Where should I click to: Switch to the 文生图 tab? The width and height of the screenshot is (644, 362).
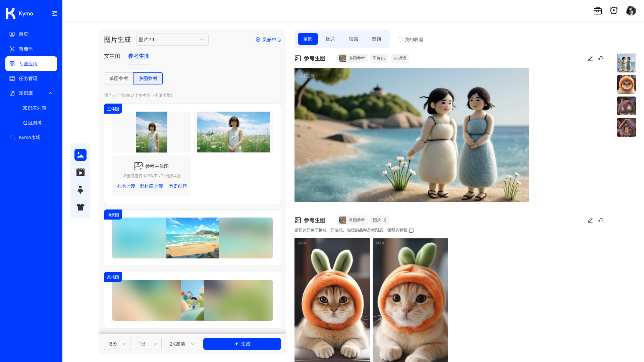pos(112,56)
